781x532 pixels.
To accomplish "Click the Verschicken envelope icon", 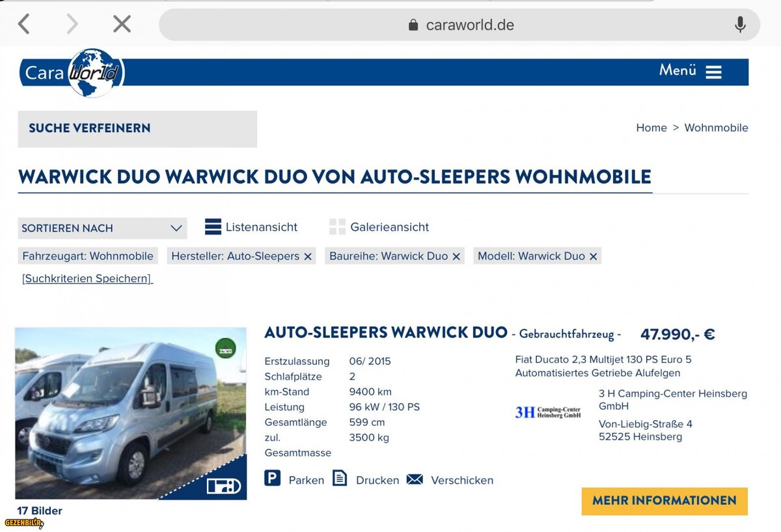I will pyautogui.click(x=415, y=479).
